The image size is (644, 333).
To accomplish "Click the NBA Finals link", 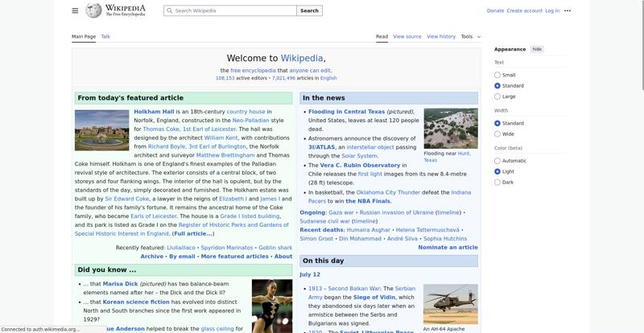I will pyautogui.click(x=368, y=201).
